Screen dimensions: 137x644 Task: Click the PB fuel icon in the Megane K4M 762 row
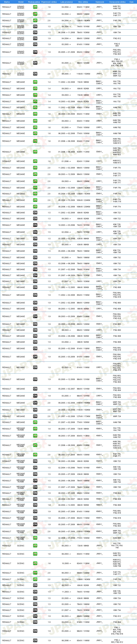(x=35, y=127)
